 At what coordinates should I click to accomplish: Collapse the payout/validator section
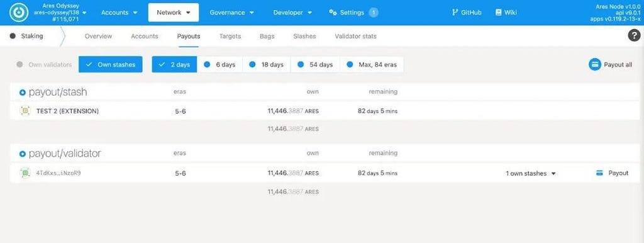point(23,154)
